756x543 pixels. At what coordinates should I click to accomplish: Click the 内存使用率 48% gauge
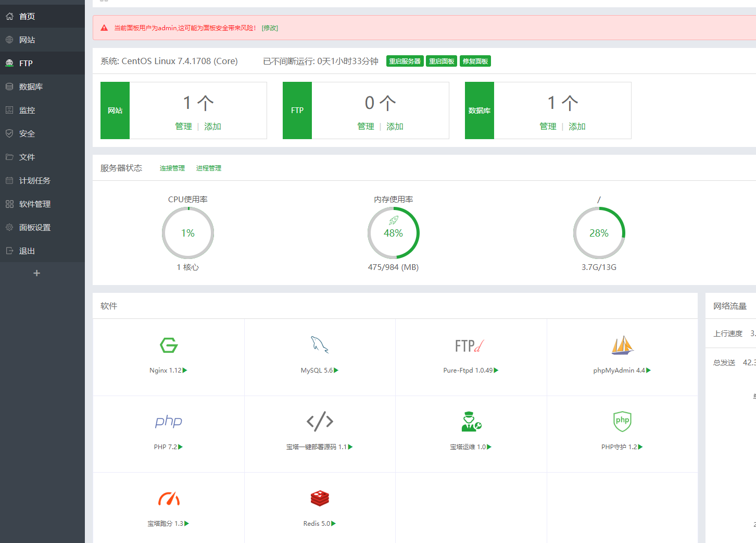pyautogui.click(x=394, y=233)
